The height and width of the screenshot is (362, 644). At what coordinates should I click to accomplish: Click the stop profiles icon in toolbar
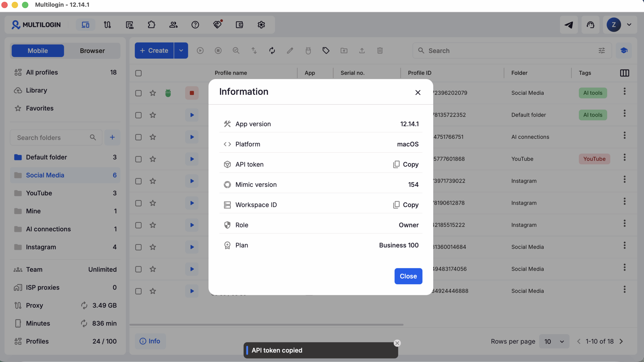pos(218,51)
